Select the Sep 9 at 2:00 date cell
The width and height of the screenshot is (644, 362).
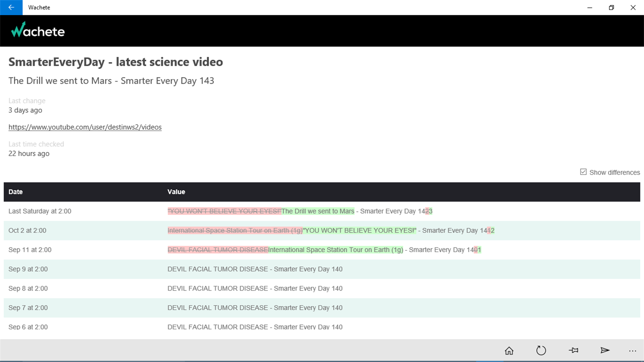click(x=28, y=269)
